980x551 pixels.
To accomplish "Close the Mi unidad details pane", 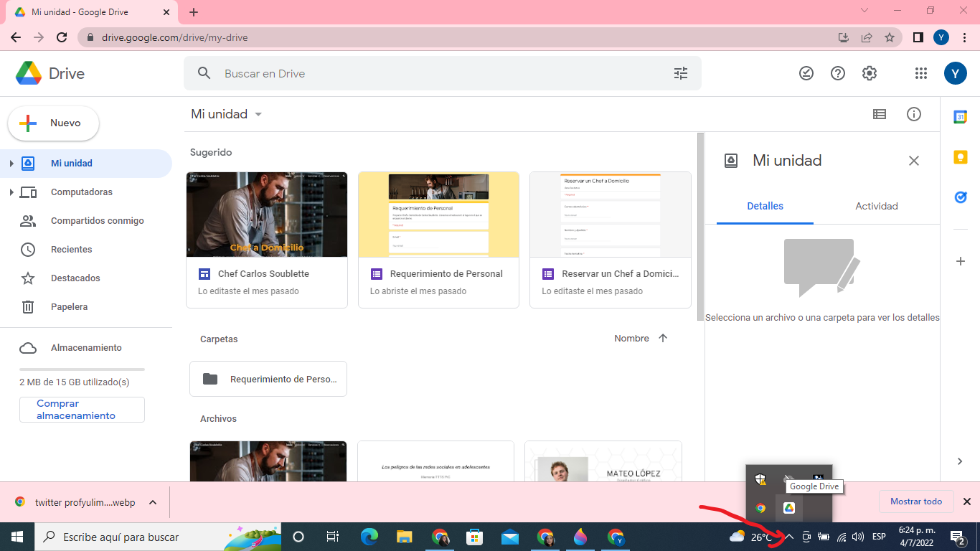I will coord(914,161).
